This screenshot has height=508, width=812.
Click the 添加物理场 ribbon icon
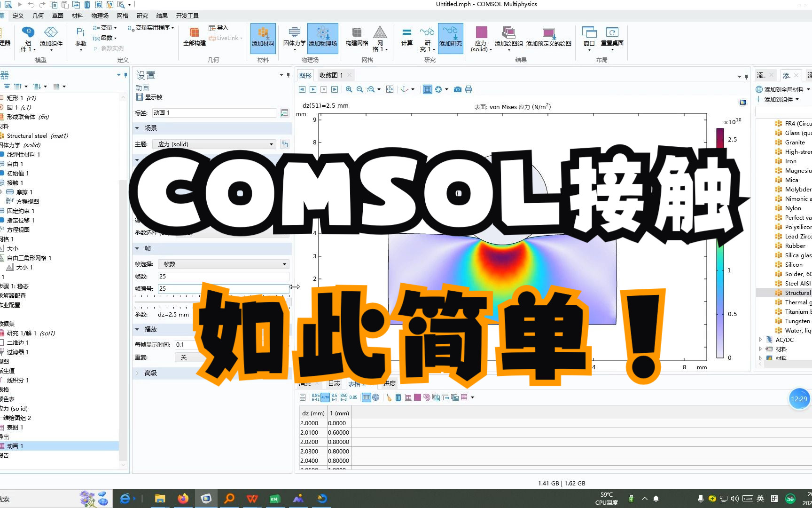323,38
